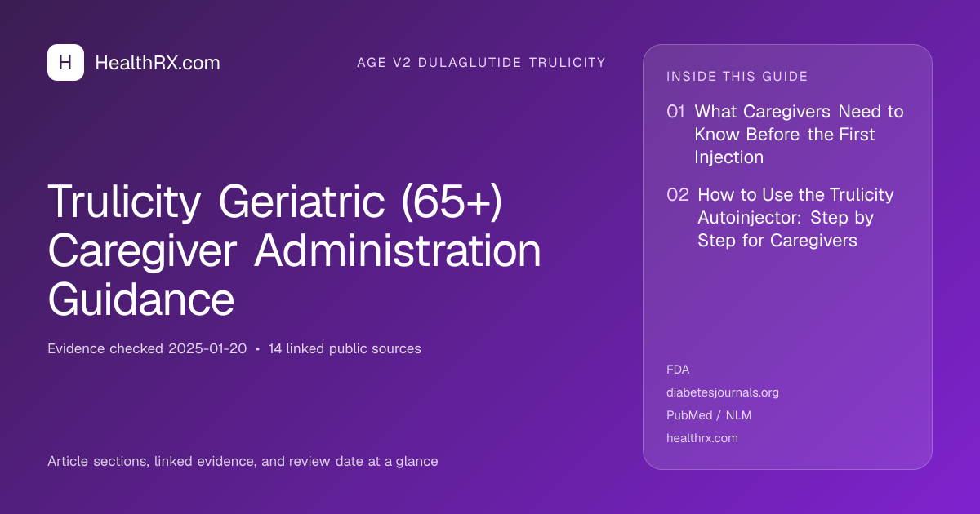Viewport: 980px width, 514px height.
Task: Click the 'INSIDE THIS GUIDE' heading
Action: click(737, 77)
